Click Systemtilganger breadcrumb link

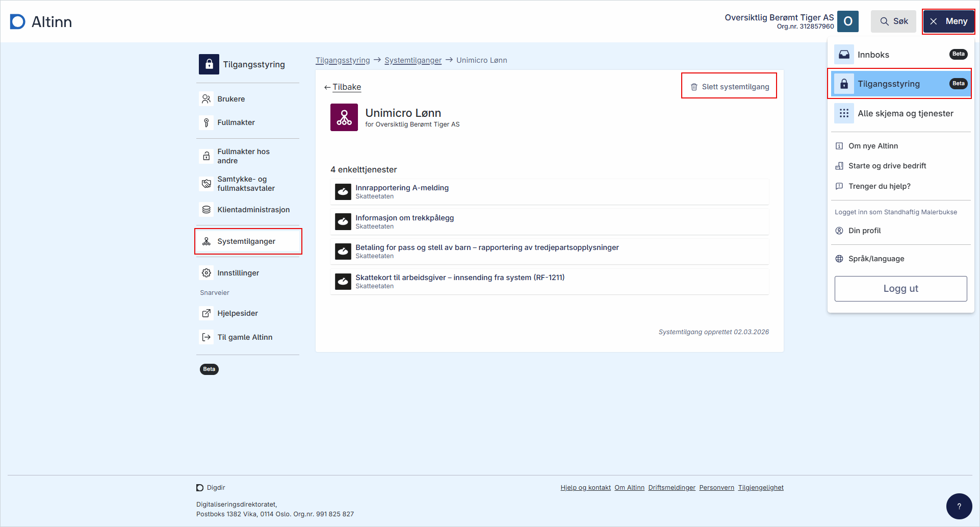tap(412, 60)
